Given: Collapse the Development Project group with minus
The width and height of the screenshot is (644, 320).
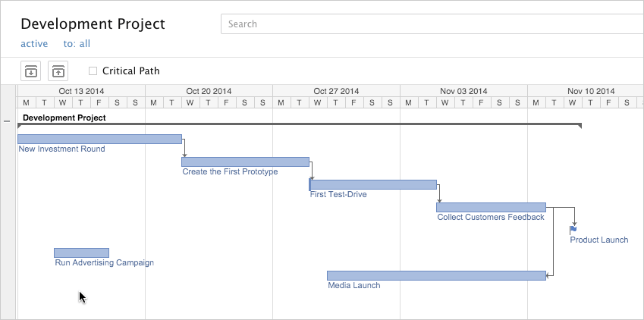Looking at the screenshot, I should 7,121.
